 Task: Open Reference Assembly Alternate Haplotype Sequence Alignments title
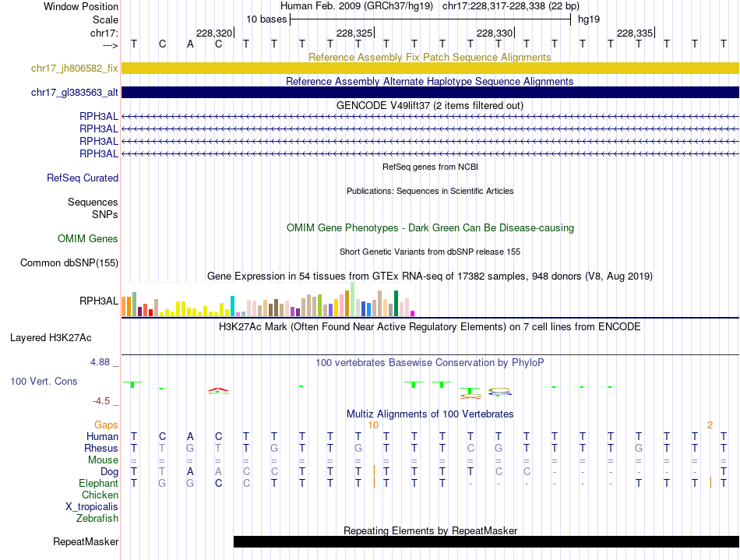click(429, 81)
